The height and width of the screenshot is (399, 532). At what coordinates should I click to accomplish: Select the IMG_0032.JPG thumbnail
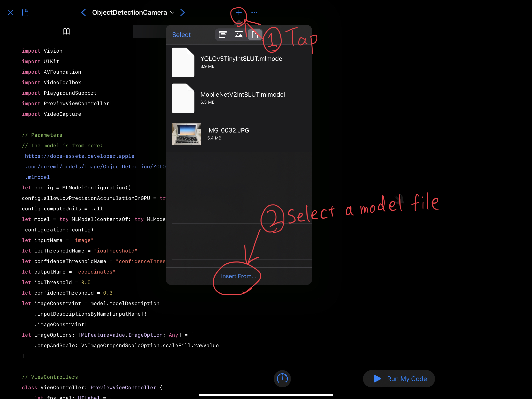186,134
